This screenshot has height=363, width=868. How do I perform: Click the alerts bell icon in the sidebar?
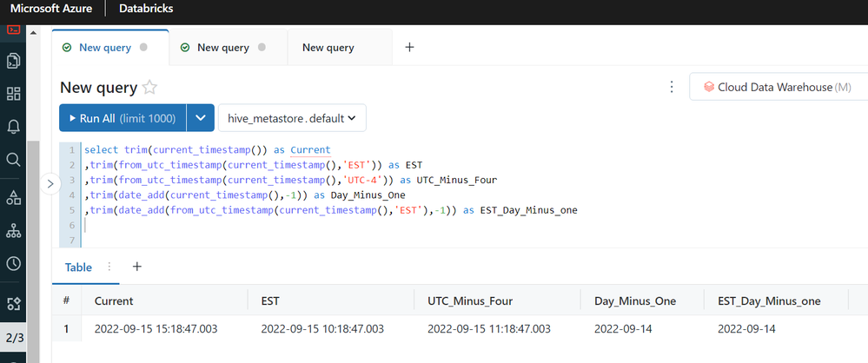pyautogui.click(x=13, y=127)
